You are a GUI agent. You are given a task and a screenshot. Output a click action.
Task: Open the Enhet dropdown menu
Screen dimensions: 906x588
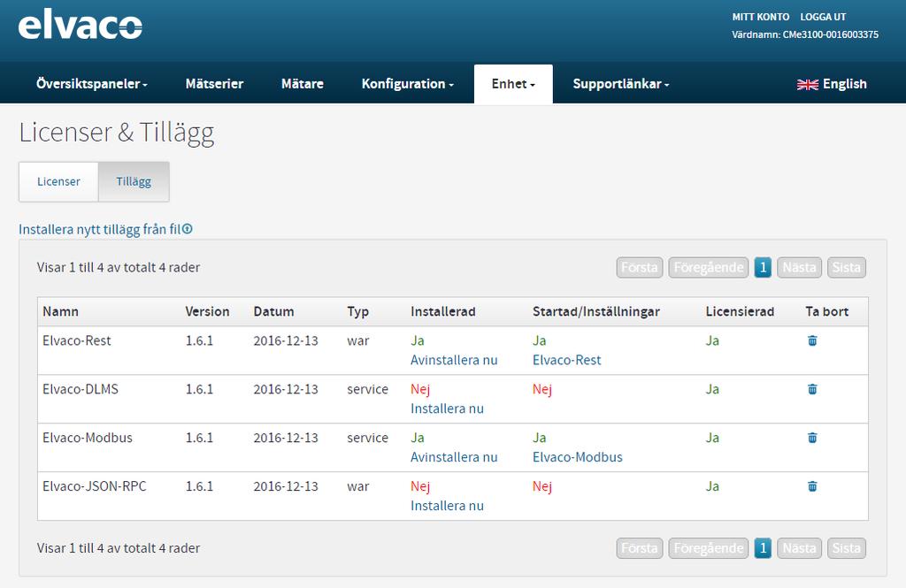513,84
